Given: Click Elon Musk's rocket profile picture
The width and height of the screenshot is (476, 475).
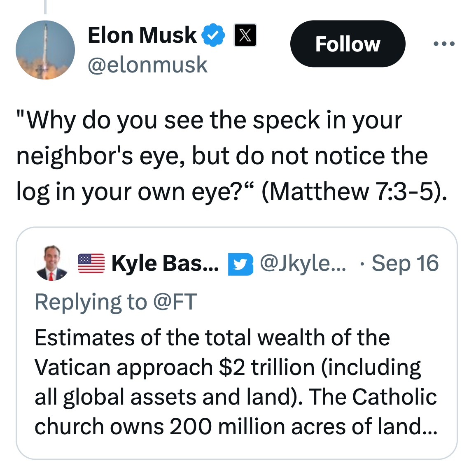Looking at the screenshot, I should click(45, 50).
